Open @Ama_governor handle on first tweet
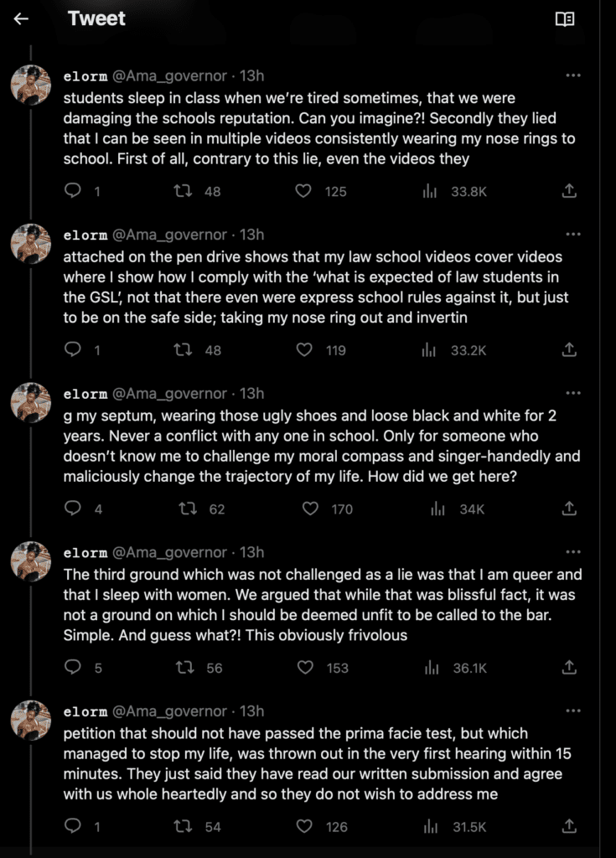 click(170, 76)
